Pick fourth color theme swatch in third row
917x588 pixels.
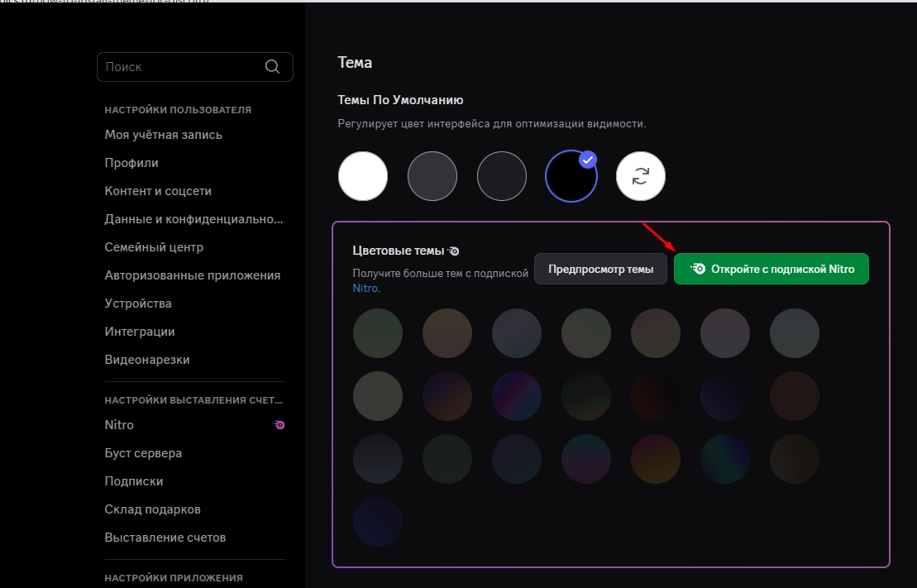point(586,459)
